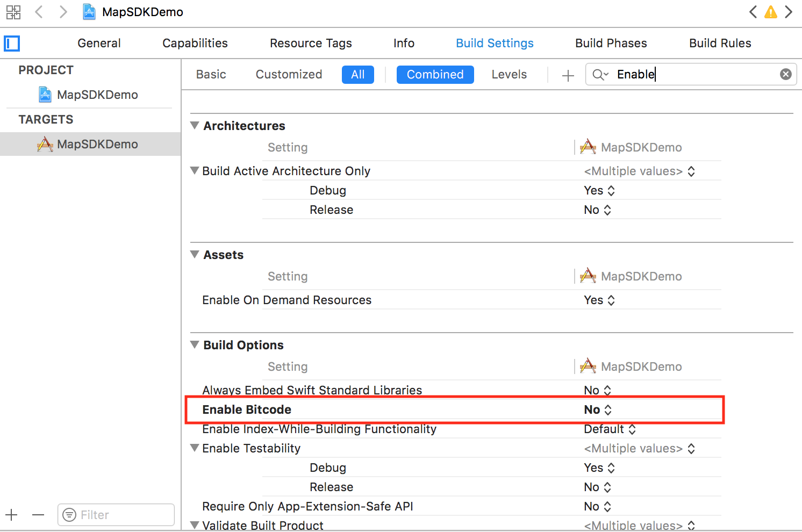Open Build Active Architecture Multiple values popup

point(640,171)
